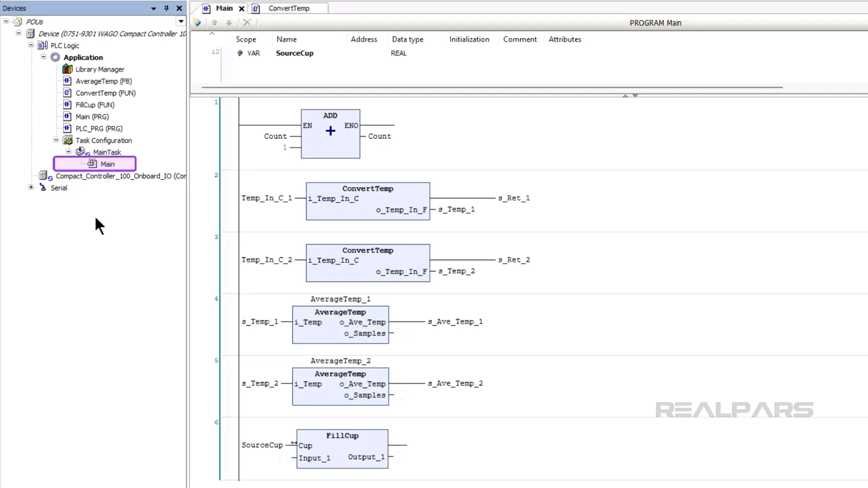Expand the Serial tree node

(31, 187)
